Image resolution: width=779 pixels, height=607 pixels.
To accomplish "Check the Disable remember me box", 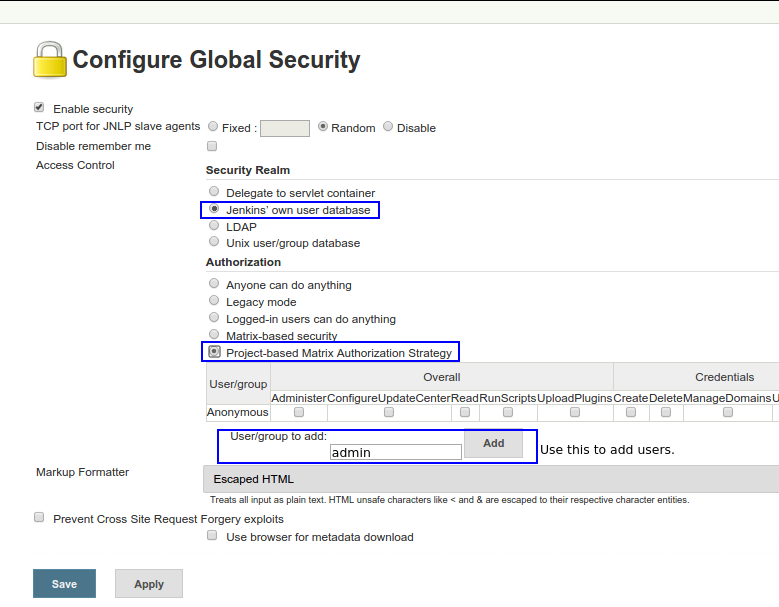I will click(212, 146).
